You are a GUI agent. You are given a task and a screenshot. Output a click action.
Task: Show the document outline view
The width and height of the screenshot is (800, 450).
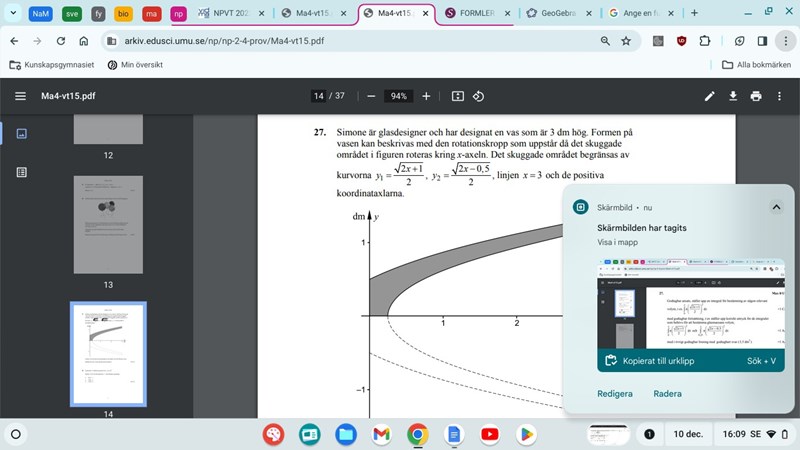tap(21, 172)
